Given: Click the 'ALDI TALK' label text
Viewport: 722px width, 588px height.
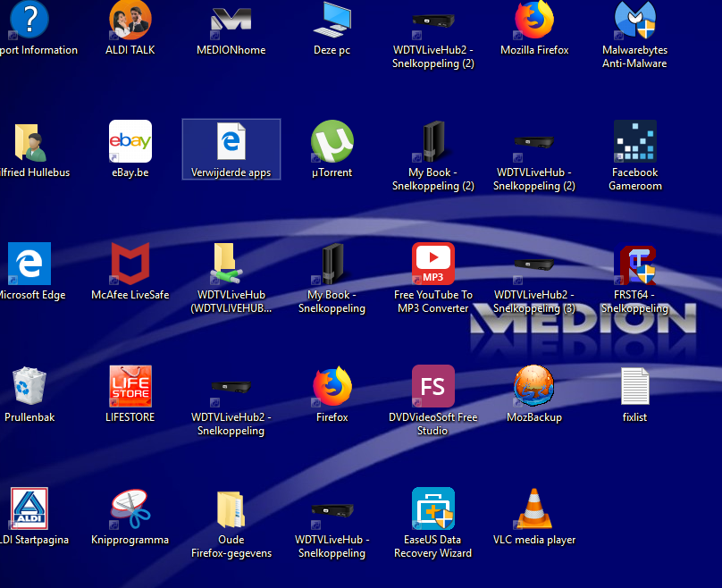Looking at the screenshot, I should click(x=130, y=50).
